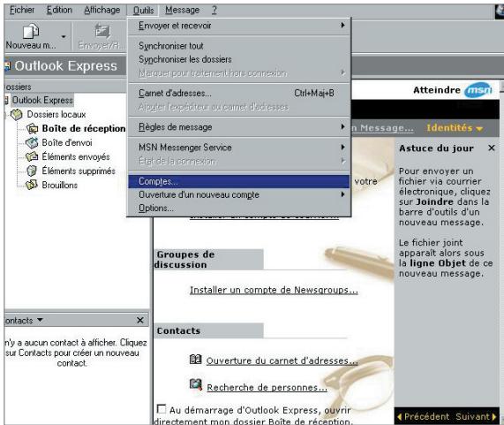Click the Éléments supprimés trash icon

(32, 171)
